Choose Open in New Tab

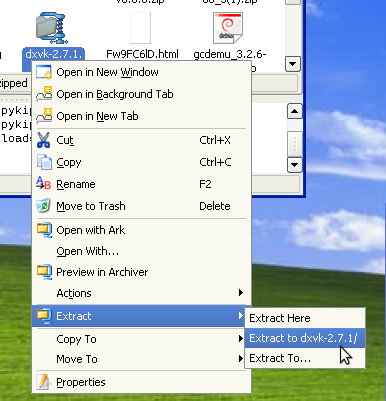tap(141, 116)
